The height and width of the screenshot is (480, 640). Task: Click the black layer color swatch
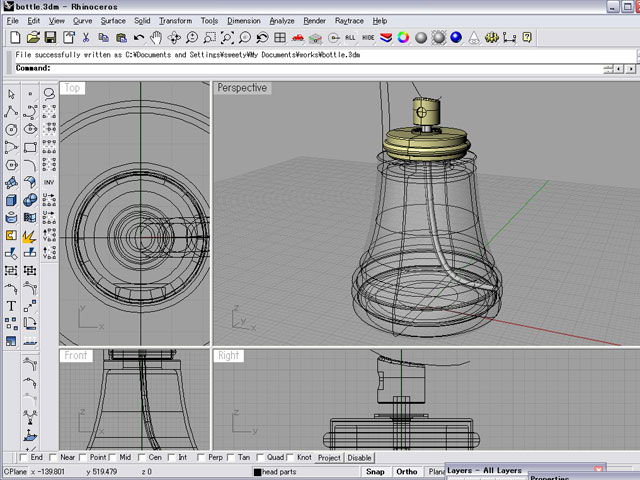tap(258, 472)
